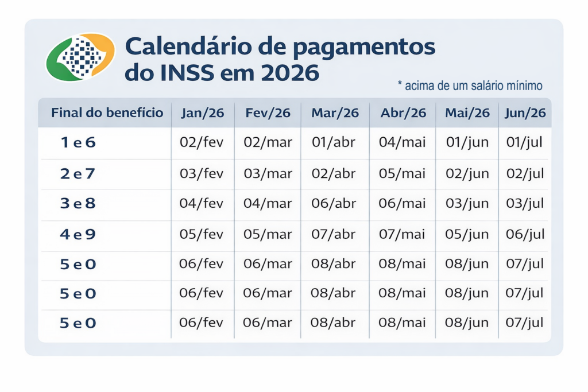Image resolution: width=588 pixels, height=392 pixels.
Task: Select the 06/jul date cell
Action: click(524, 234)
